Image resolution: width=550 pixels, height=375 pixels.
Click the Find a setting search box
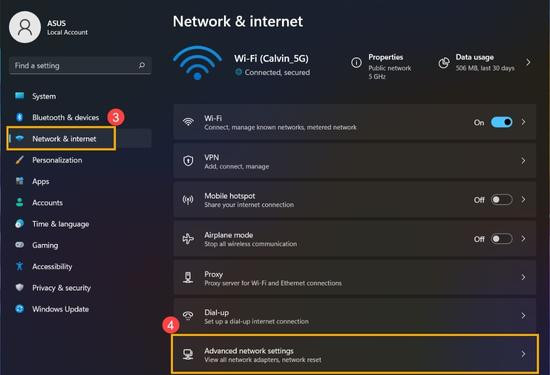tap(80, 65)
